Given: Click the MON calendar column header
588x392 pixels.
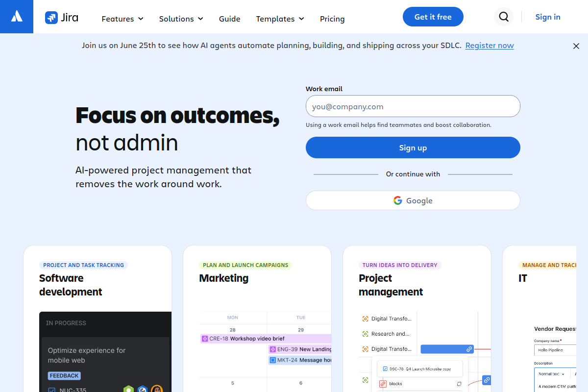Looking at the screenshot, I should [233, 318].
